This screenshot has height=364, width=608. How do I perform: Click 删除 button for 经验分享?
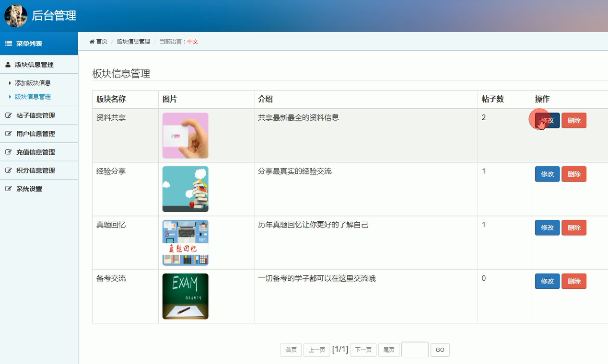(574, 174)
